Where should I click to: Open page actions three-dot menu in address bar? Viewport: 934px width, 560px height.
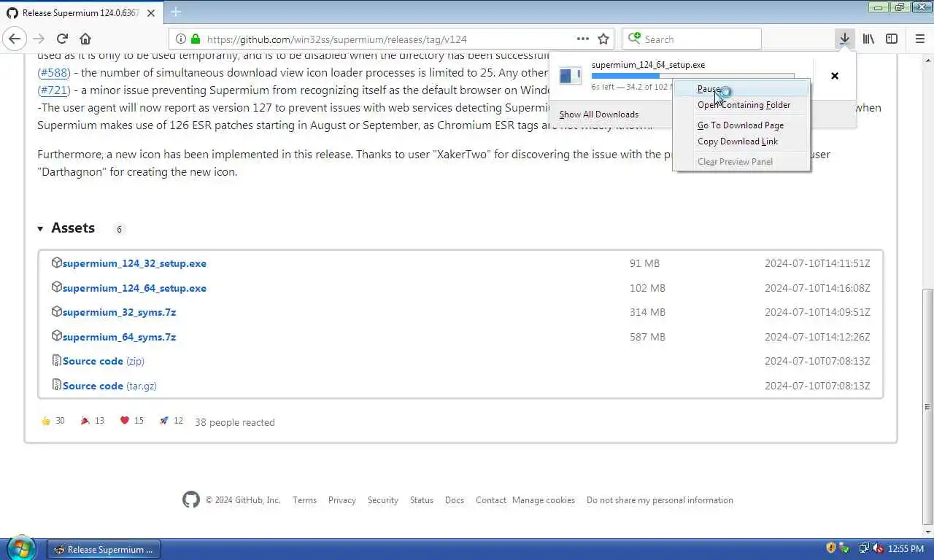582,39
